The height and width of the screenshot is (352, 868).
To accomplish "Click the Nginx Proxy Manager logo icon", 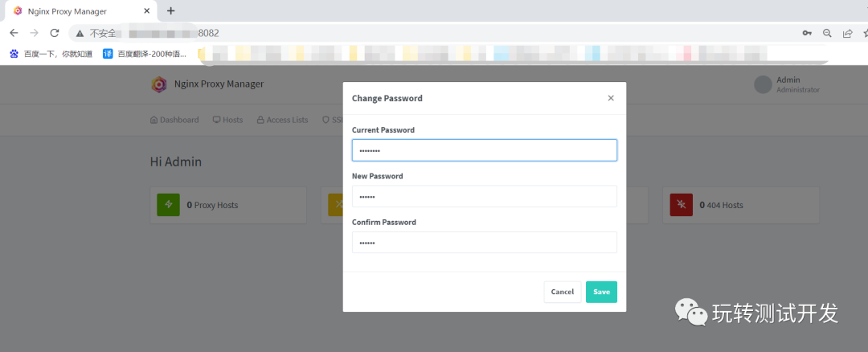I will tap(159, 84).
